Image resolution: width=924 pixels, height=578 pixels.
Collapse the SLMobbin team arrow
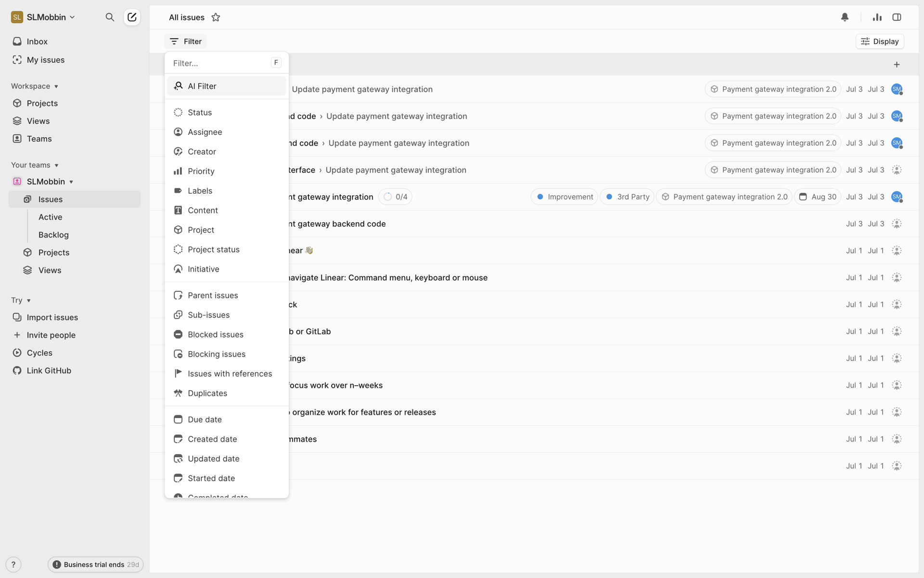tap(71, 182)
